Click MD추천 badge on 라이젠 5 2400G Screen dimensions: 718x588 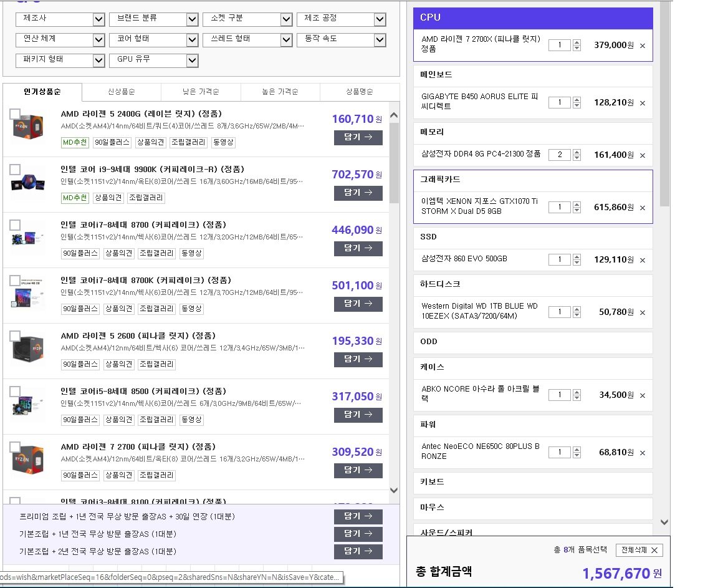tap(75, 142)
